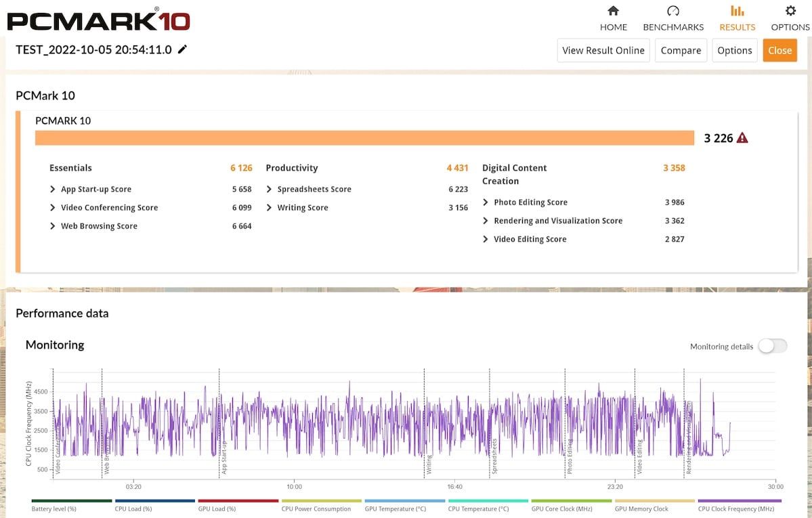
Task: Click the Writing marker on the monitoring chart
Action: tap(429, 465)
